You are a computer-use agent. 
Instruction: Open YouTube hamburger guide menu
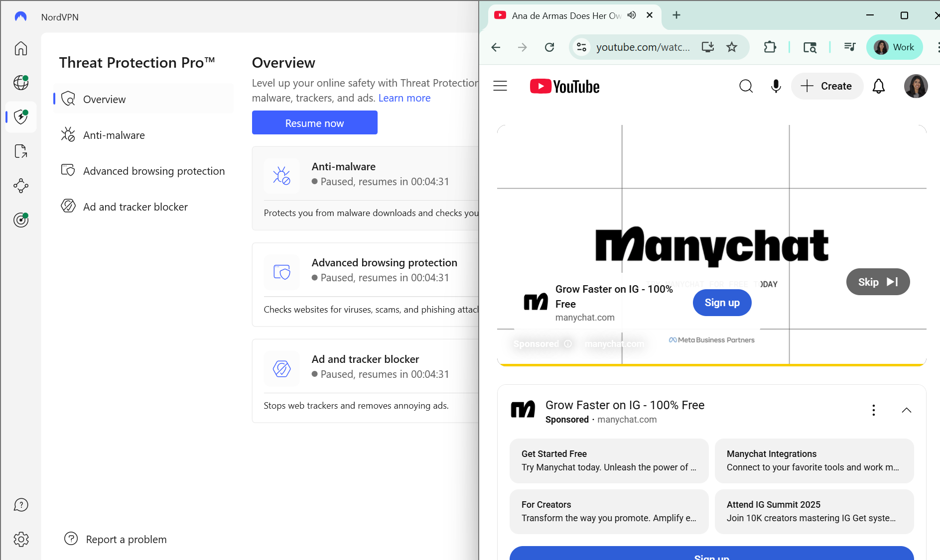coord(500,86)
